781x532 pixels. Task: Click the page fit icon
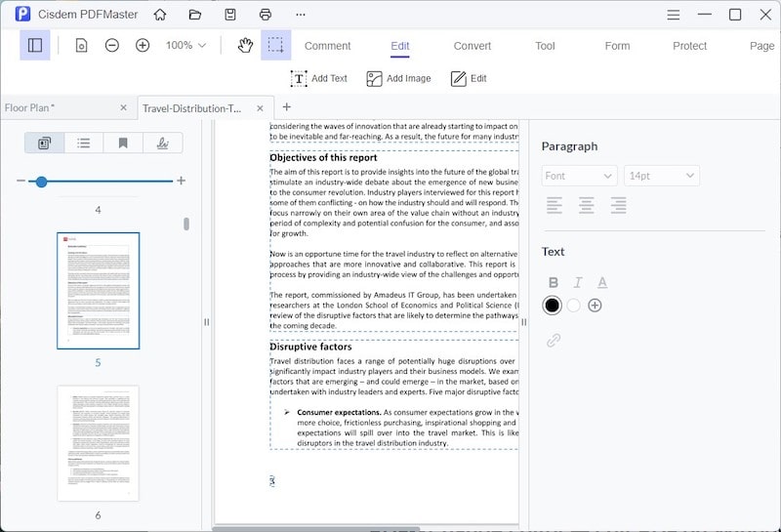coord(81,45)
